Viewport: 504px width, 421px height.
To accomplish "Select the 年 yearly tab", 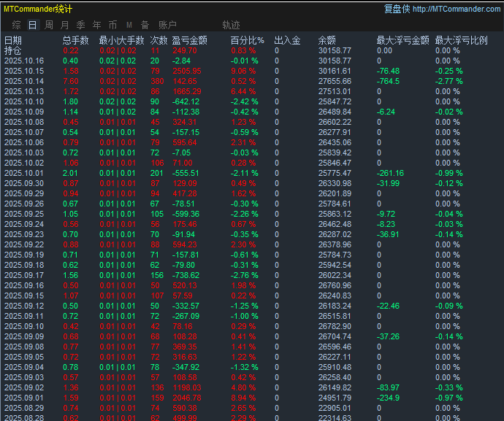I will click(x=96, y=25).
